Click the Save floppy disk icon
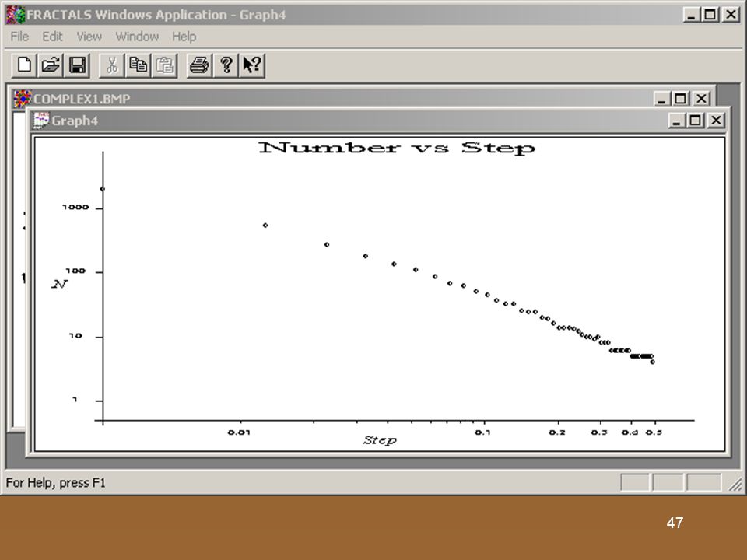 point(77,65)
